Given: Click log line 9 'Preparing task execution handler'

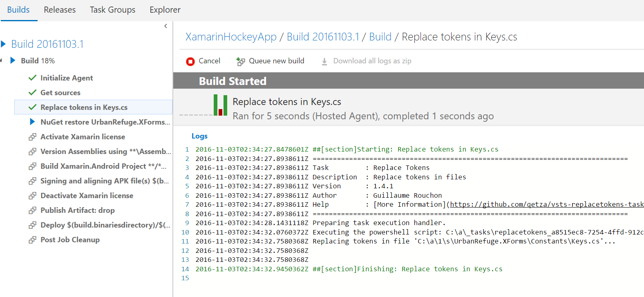Looking at the screenshot, I should coord(320,223).
